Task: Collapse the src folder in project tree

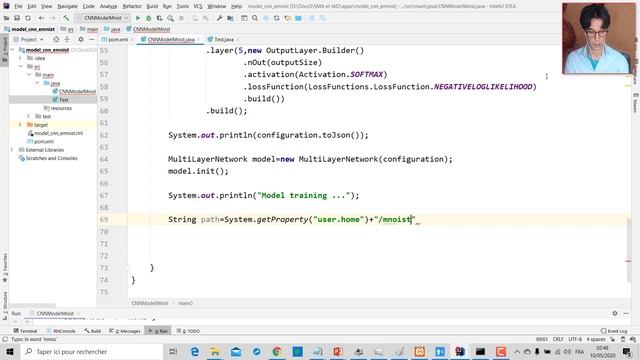Action: coord(20,66)
